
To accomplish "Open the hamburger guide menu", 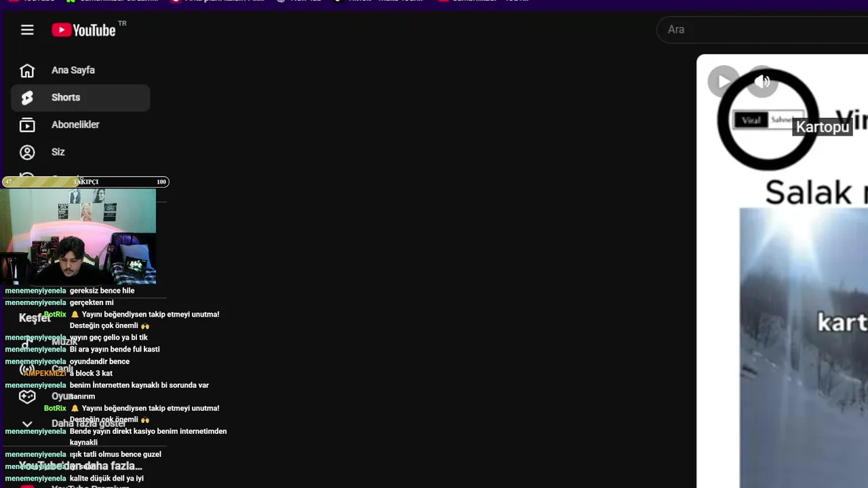I will pos(27,30).
